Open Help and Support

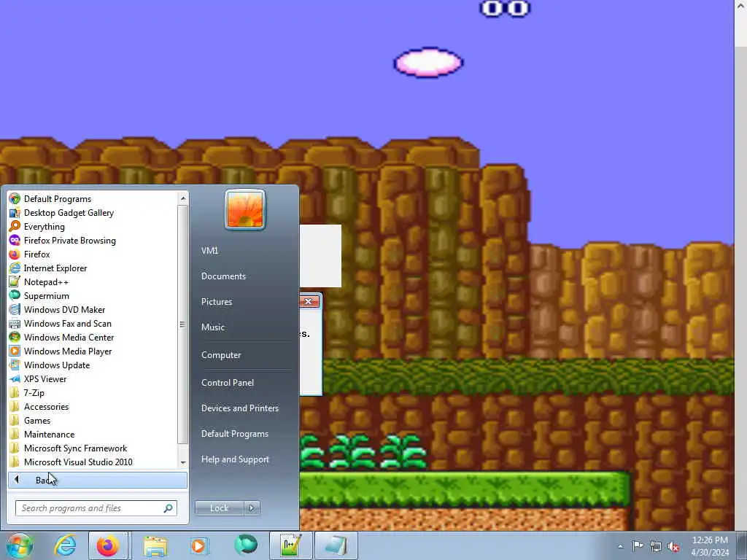235,459
